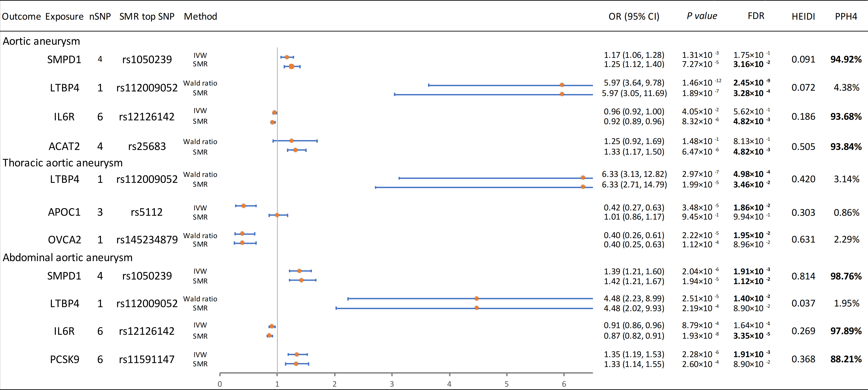The image size is (868, 390).
Task: Click the FDR column header
Action: tap(755, 16)
